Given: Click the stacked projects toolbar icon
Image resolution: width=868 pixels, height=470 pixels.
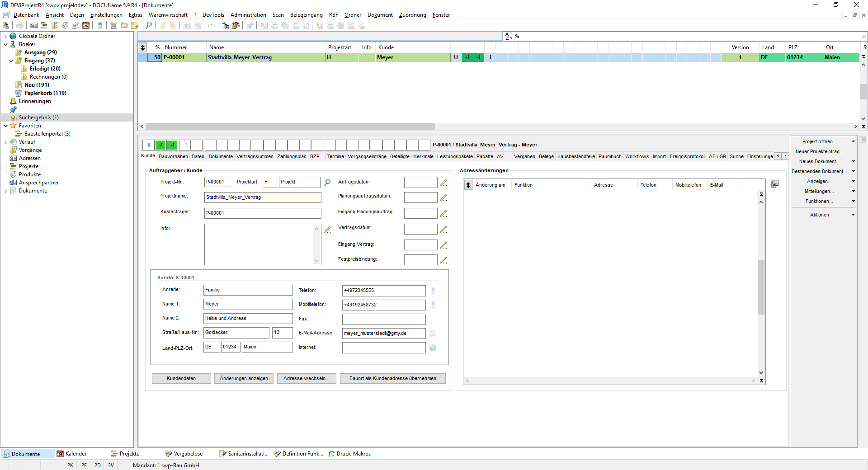Looking at the screenshot, I should pos(44,25).
